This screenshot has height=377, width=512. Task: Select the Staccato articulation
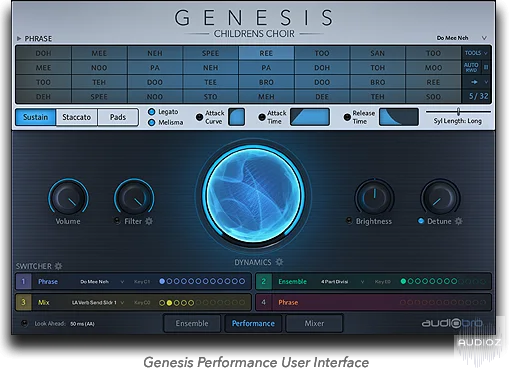click(77, 117)
